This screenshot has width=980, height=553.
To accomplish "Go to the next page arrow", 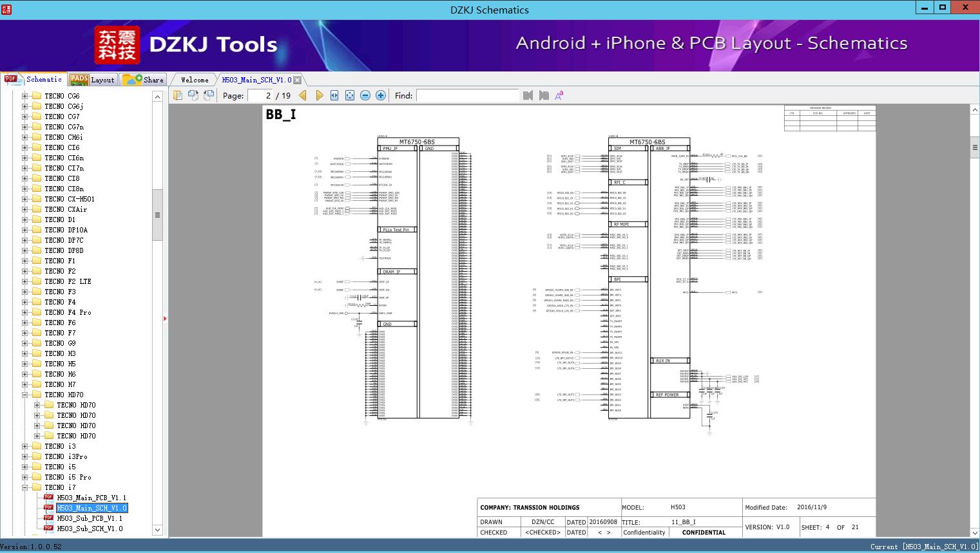I will pos(319,95).
